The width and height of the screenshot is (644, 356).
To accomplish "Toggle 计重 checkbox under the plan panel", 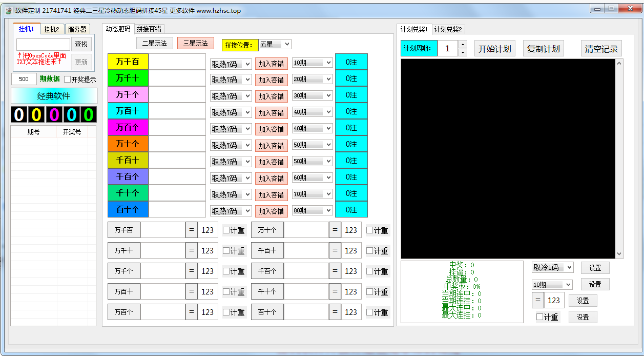I will 539,317.
